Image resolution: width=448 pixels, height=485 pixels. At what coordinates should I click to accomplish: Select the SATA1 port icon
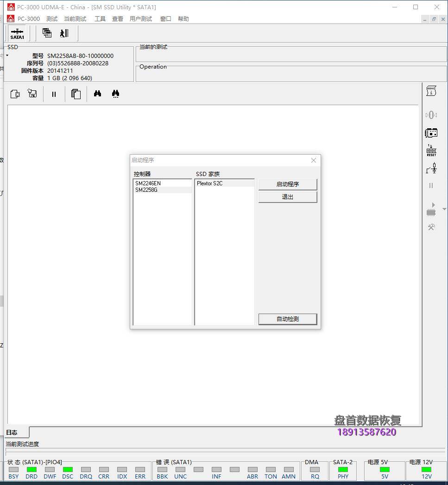pos(17,33)
